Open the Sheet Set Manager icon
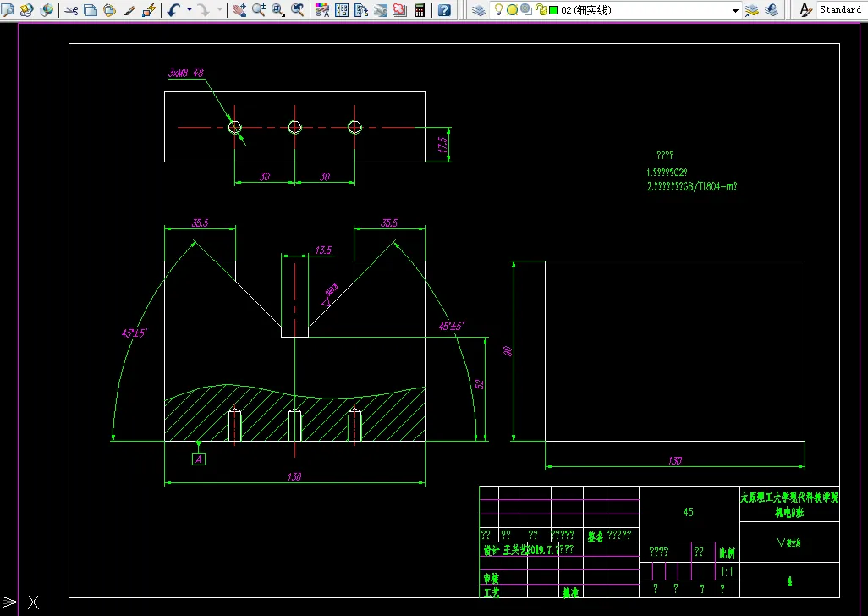The height and width of the screenshot is (616, 868). pyautogui.click(x=381, y=10)
